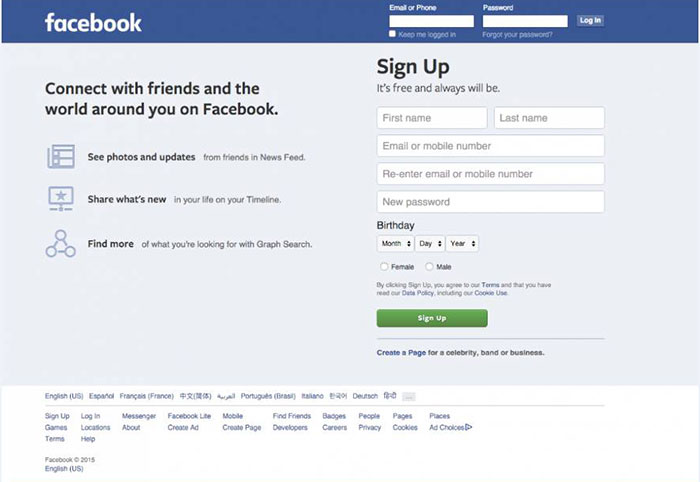Open the birthday Month dropdown
Viewport: 700px width, 482px height.
(396, 243)
